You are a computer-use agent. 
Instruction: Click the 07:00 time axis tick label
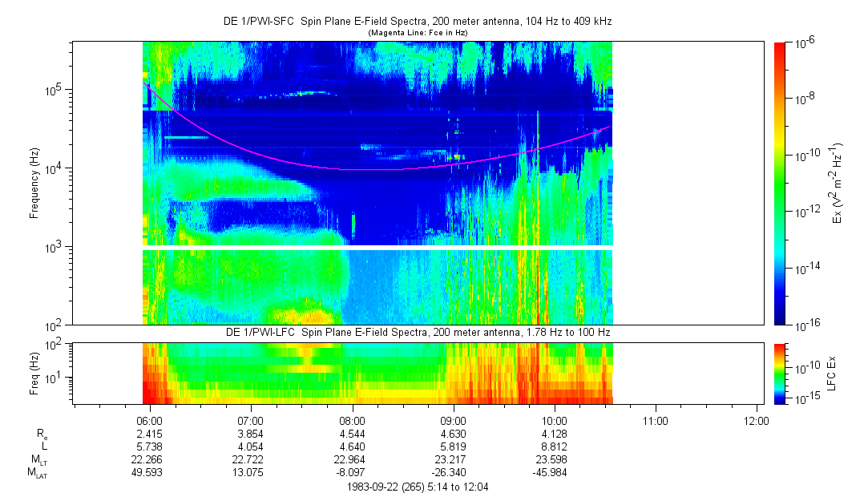[x=251, y=420]
